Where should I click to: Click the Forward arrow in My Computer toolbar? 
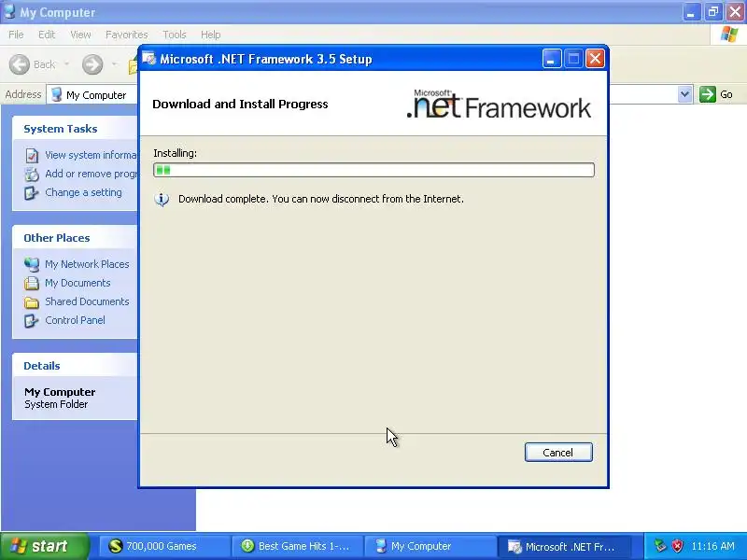pos(92,64)
